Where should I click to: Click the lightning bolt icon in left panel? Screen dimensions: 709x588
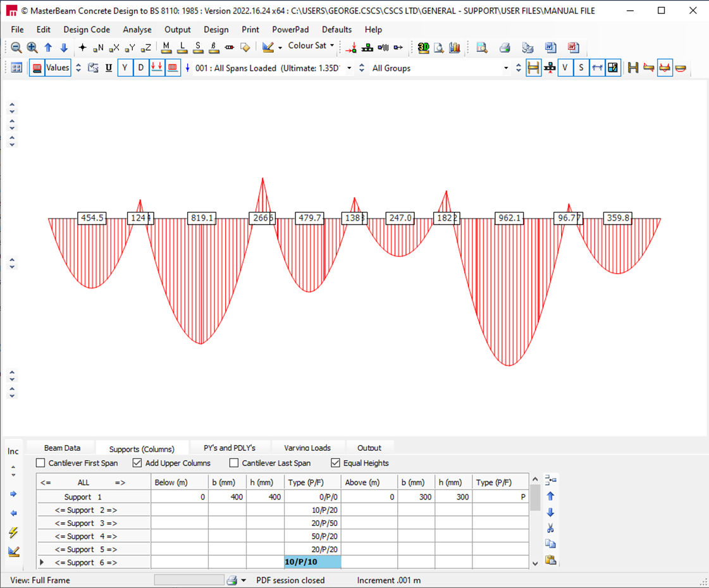pos(13,532)
